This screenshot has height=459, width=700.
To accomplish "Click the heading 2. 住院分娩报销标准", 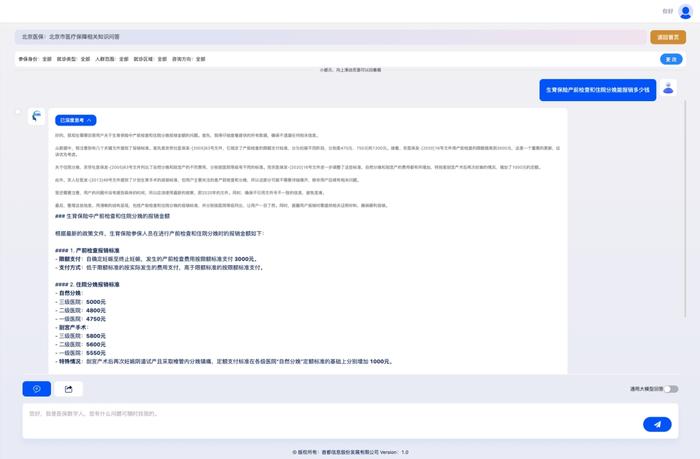I will point(87,284).
